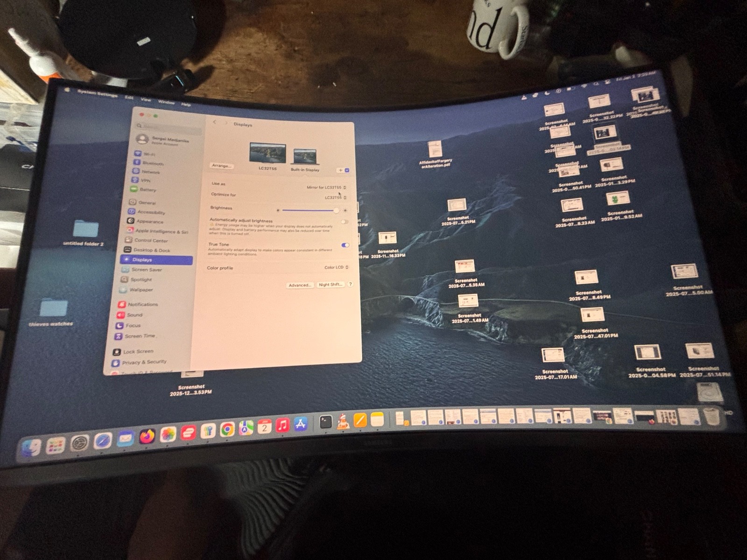
Task: Select the untitled folder 2 icon
Action: (x=85, y=233)
